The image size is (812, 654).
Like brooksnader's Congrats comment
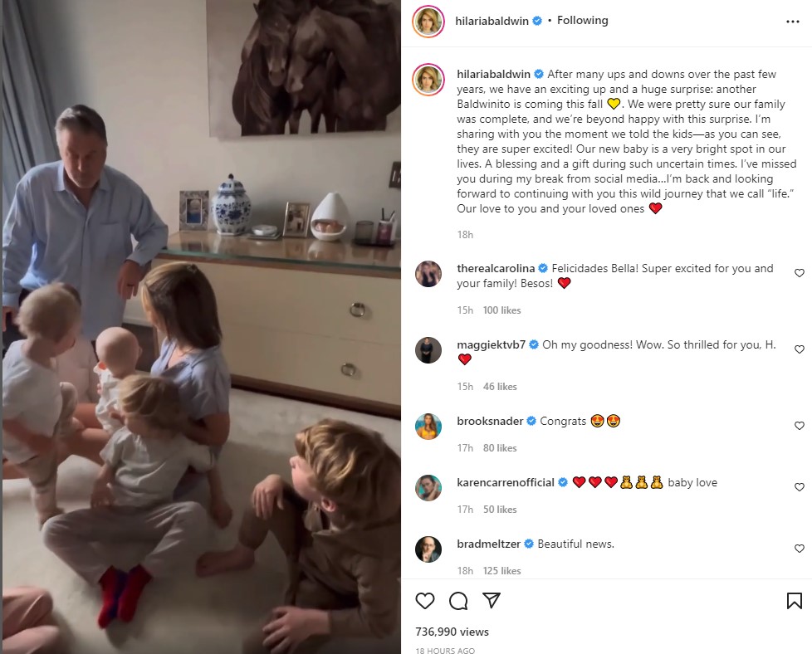click(x=799, y=426)
